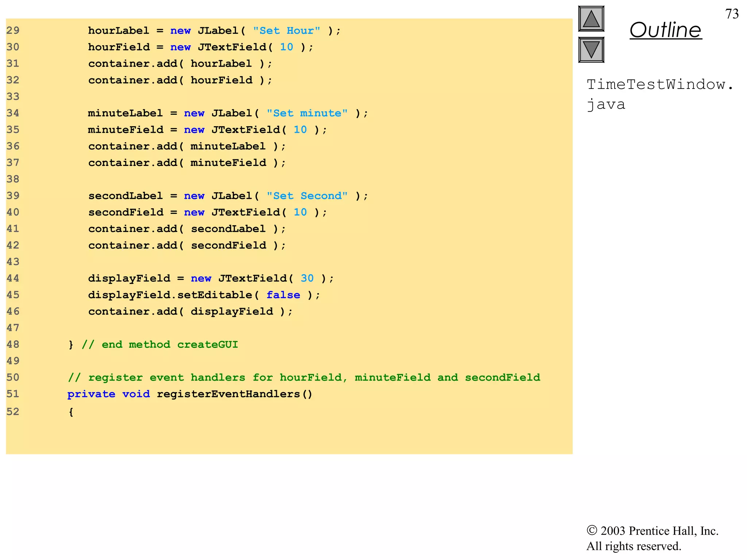Click the private keyword on line 51
Screen dimensions: 747x560
91,394
